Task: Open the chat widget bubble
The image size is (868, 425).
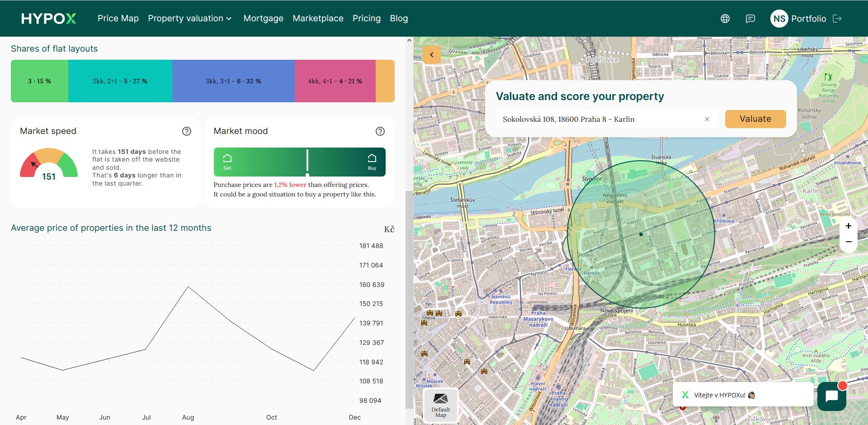Action: click(x=831, y=396)
